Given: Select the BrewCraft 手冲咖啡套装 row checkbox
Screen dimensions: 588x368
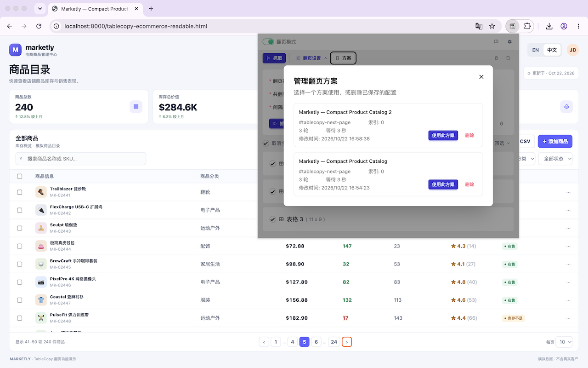Looking at the screenshot, I should 19,264.
